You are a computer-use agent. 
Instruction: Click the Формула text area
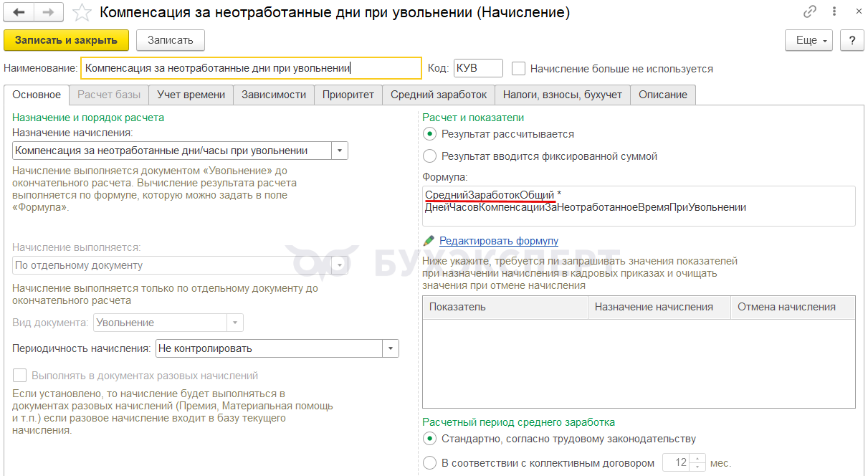639,206
